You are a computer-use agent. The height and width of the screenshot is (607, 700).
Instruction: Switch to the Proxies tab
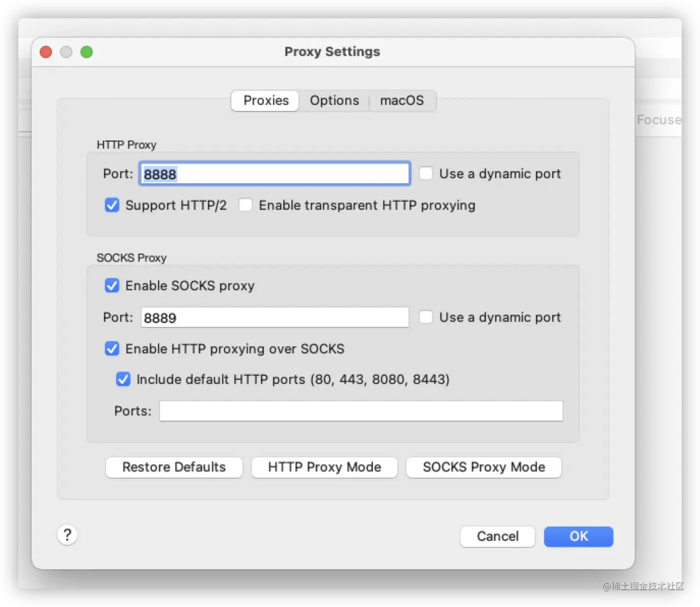[x=265, y=100]
